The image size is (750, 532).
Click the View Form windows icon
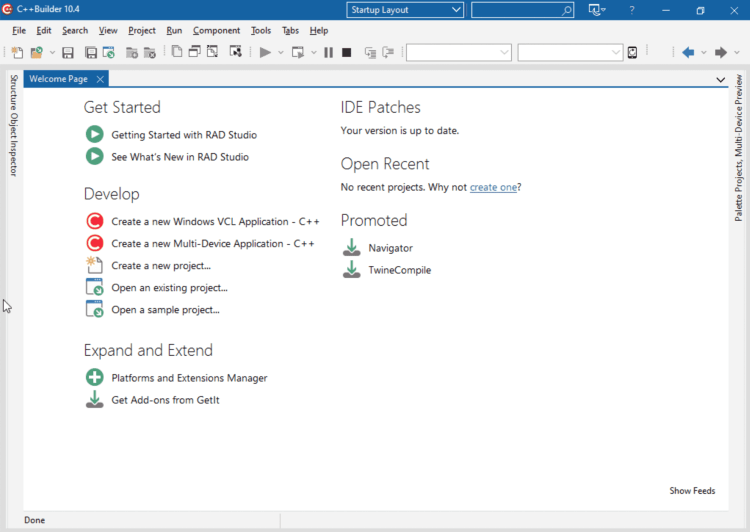click(x=194, y=52)
